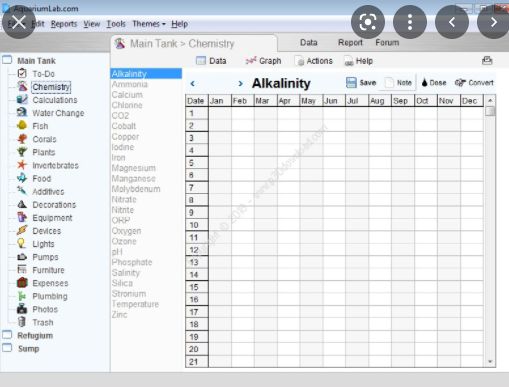Add a Note to Alkalinity

click(398, 83)
